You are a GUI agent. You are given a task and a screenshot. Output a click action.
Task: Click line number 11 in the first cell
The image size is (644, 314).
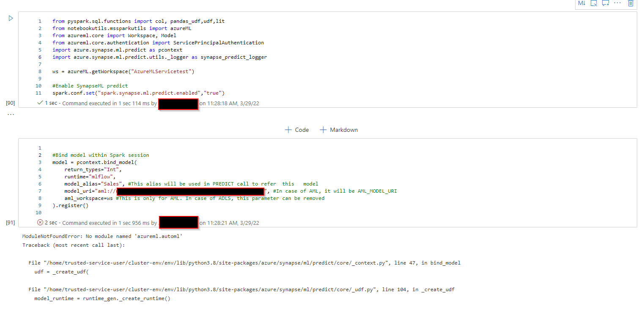click(x=38, y=93)
